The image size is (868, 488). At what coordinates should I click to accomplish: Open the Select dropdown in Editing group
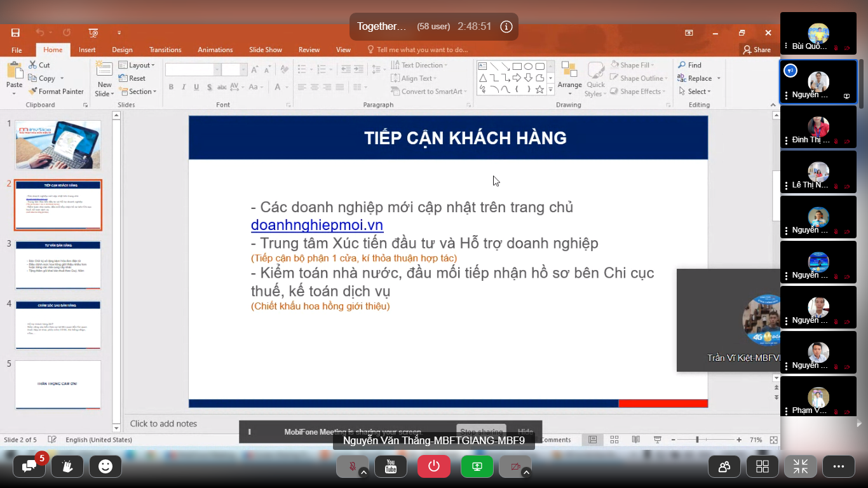coord(695,91)
